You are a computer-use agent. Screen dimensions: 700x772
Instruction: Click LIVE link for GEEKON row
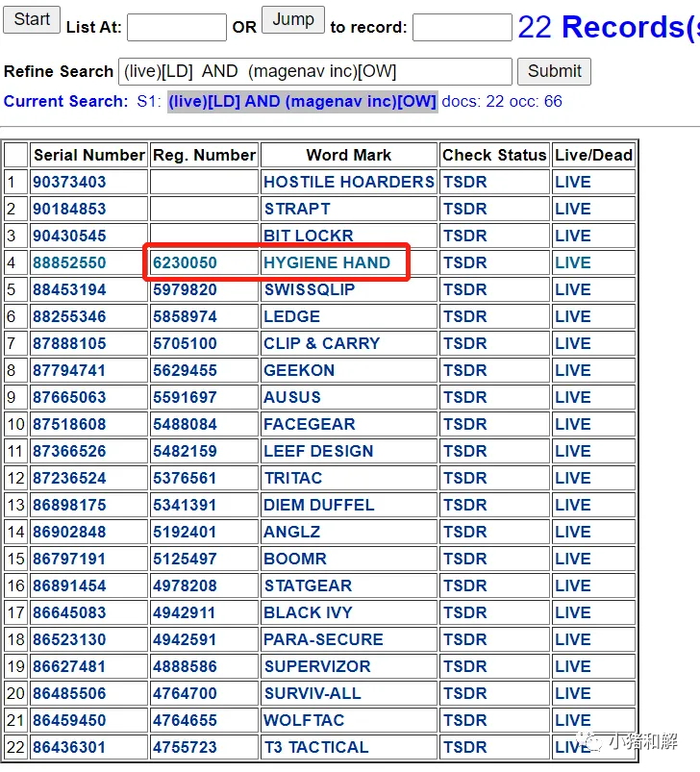[x=573, y=371]
